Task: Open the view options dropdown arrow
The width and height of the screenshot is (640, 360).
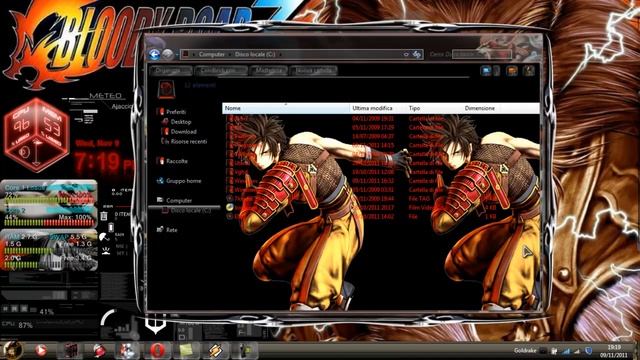Action: pyautogui.click(x=496, y=71)
